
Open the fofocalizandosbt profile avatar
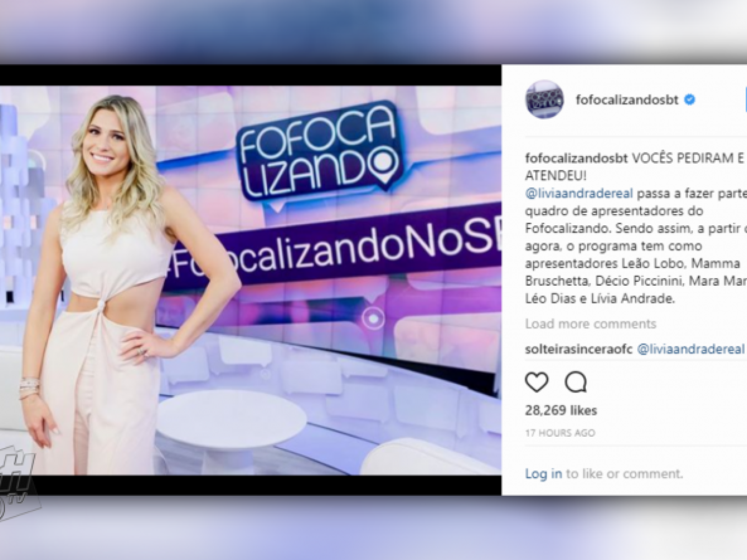click(544, 100)
